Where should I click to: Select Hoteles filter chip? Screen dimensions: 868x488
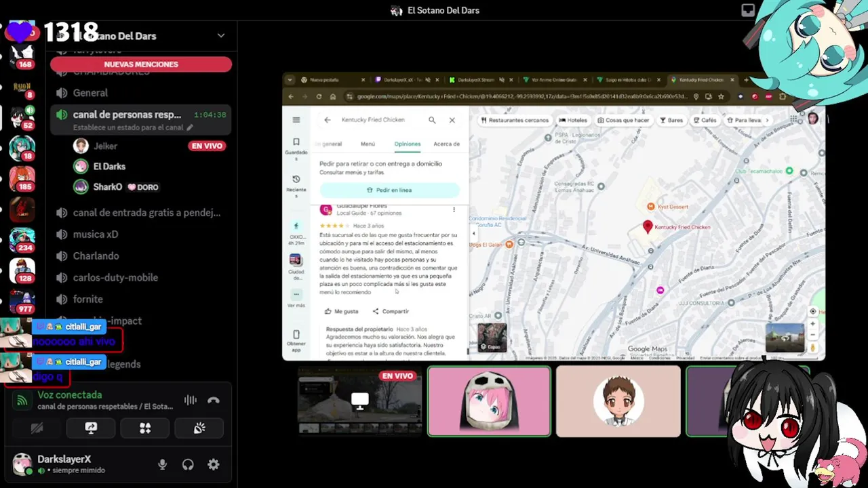coord(573,120)
